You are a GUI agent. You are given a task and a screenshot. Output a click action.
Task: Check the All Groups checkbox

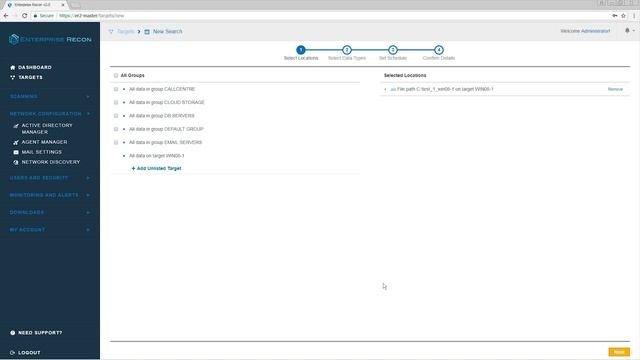coord(116,76)
